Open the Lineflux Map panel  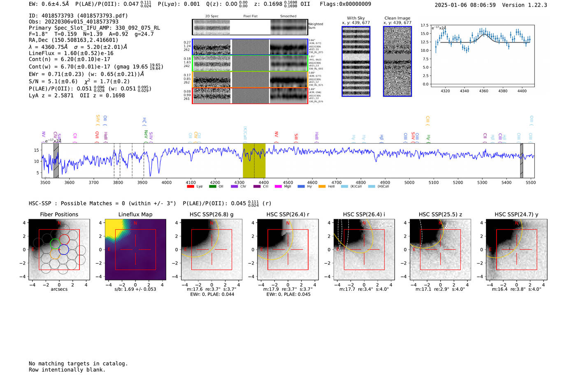(135, 249)
